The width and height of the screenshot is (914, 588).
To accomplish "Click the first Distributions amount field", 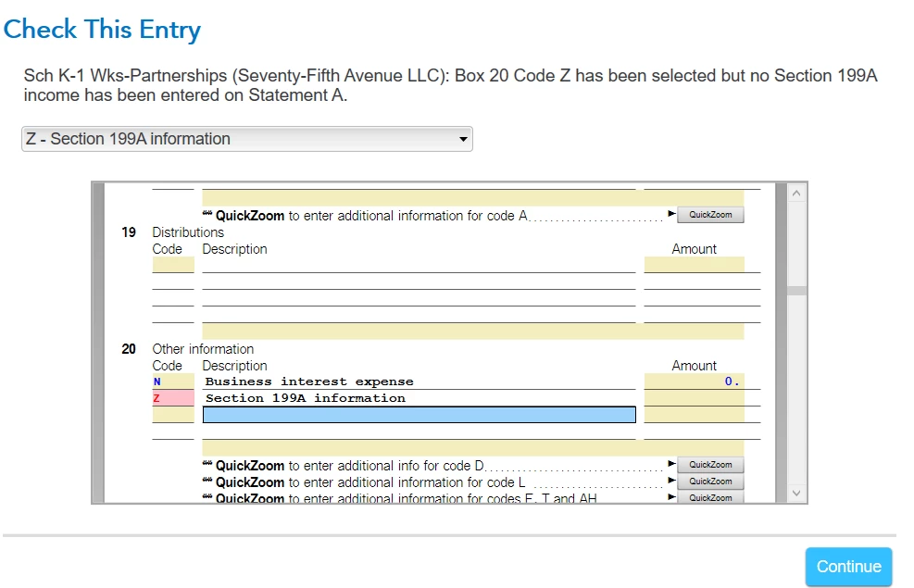I will pos(694,265).
